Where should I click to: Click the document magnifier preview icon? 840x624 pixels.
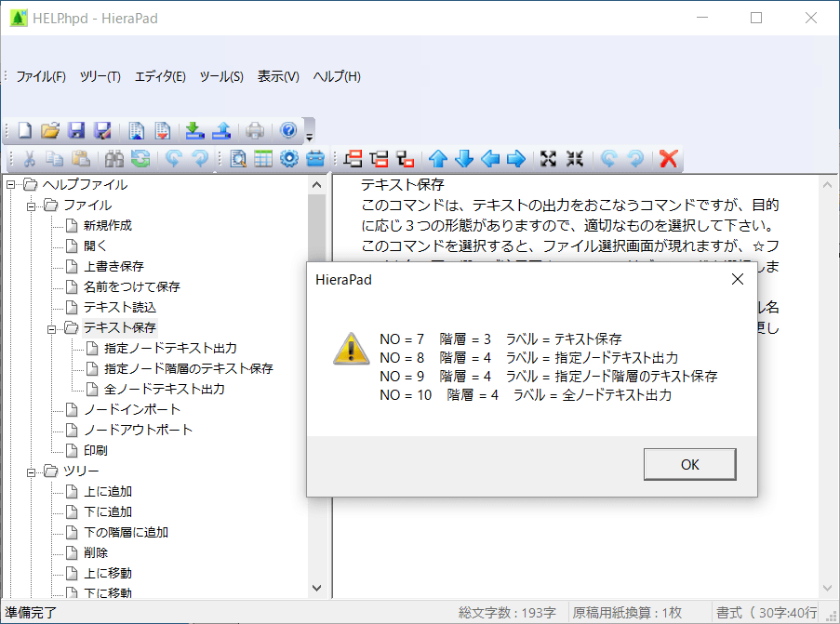(238, 158)
